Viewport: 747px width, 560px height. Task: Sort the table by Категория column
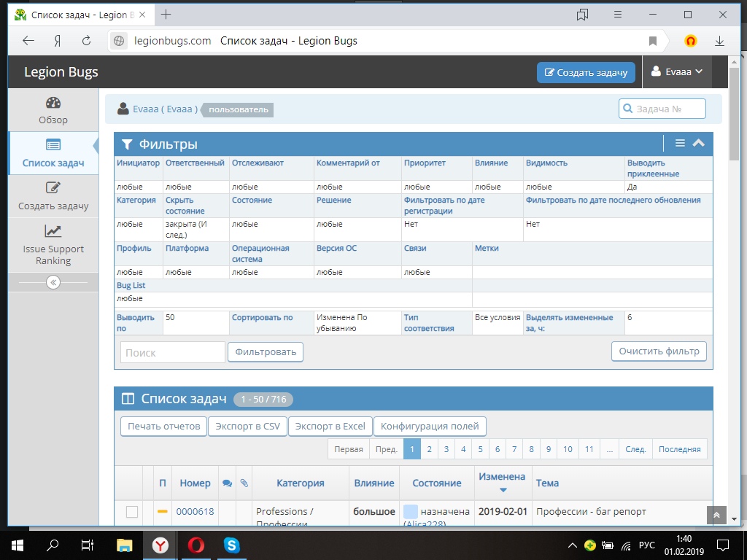pyautogui.click(x=300, y=483)
